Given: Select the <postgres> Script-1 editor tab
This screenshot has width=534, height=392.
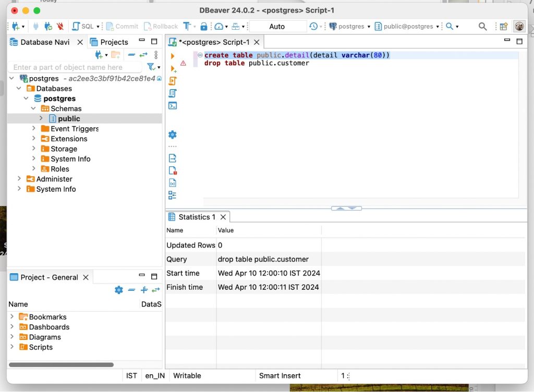Looking at the screenshot, I should point(214,42).
